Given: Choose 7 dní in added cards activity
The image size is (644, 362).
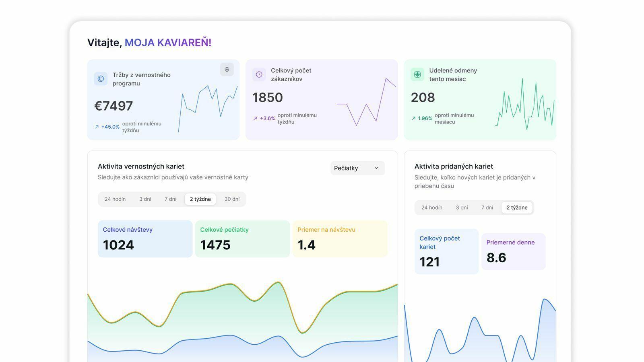Looking at the screenshot, I should pos(487,208).
